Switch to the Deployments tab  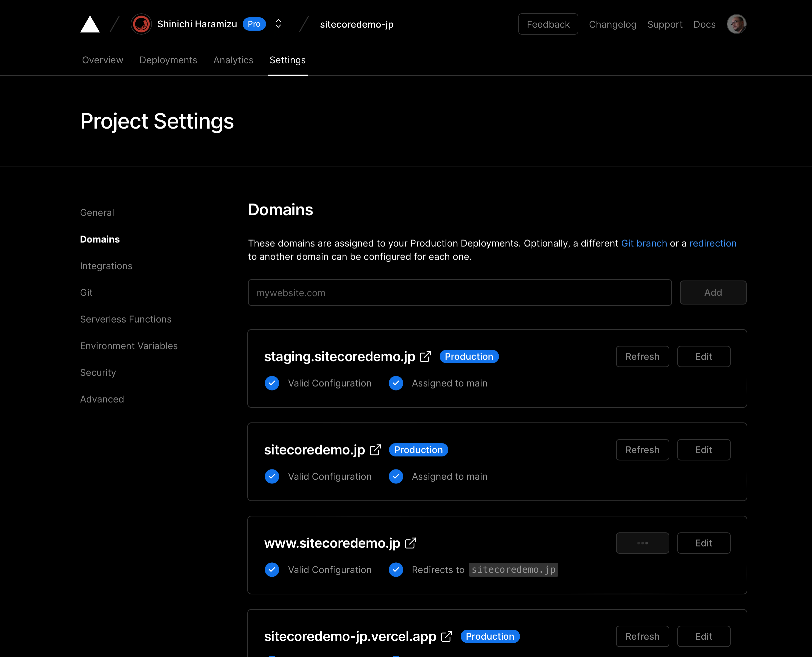168,60
